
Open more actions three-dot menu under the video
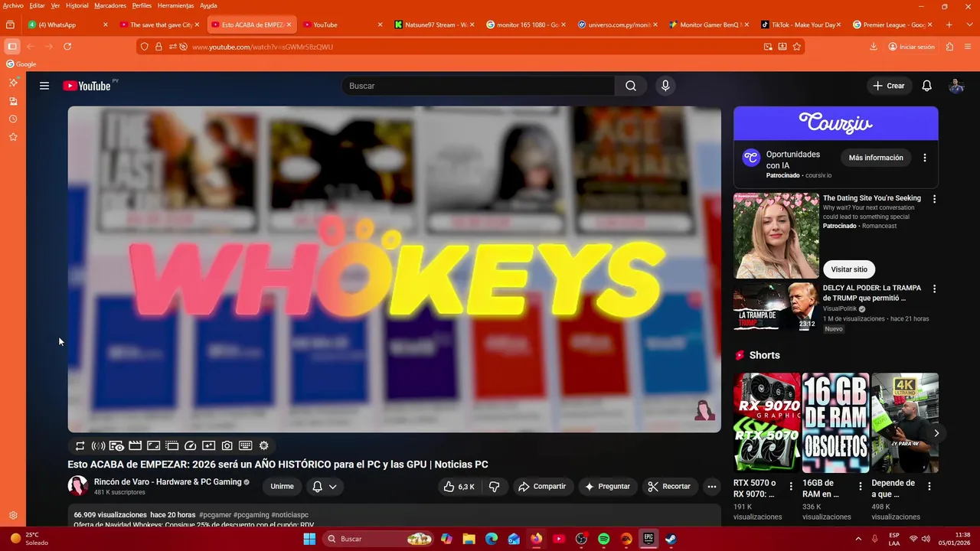712,487
